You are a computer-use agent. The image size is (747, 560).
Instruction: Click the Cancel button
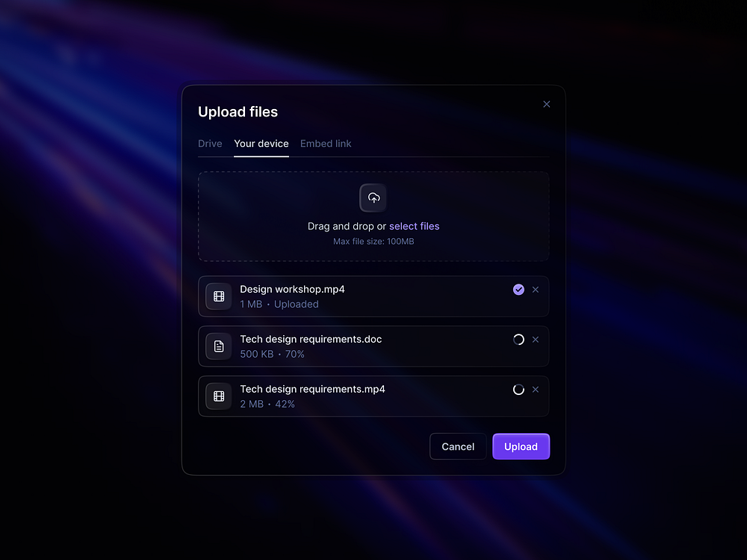[458, 447]
